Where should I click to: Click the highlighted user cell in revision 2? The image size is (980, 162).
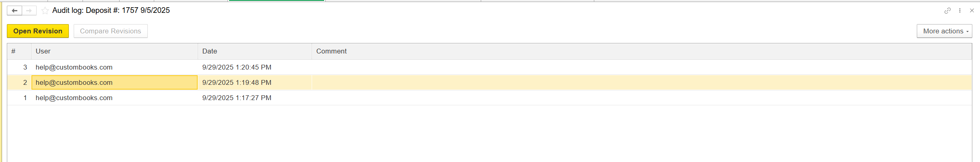74,82
